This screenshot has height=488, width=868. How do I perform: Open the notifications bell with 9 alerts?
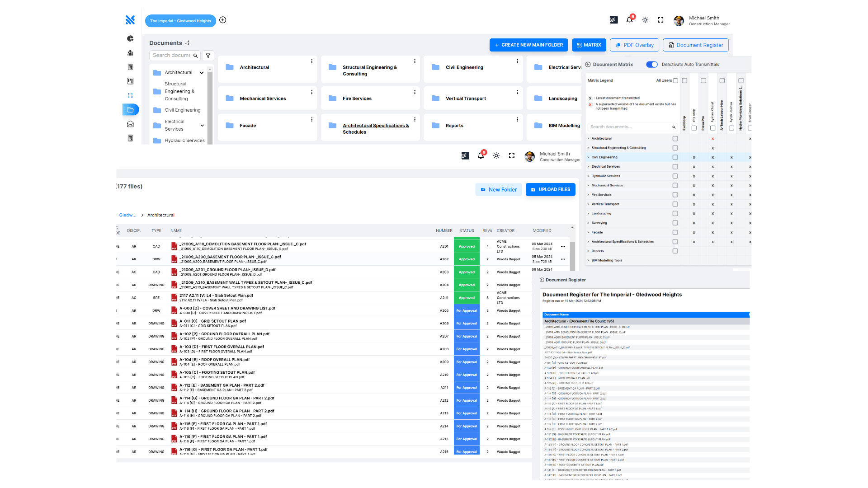tap(629, 19)
